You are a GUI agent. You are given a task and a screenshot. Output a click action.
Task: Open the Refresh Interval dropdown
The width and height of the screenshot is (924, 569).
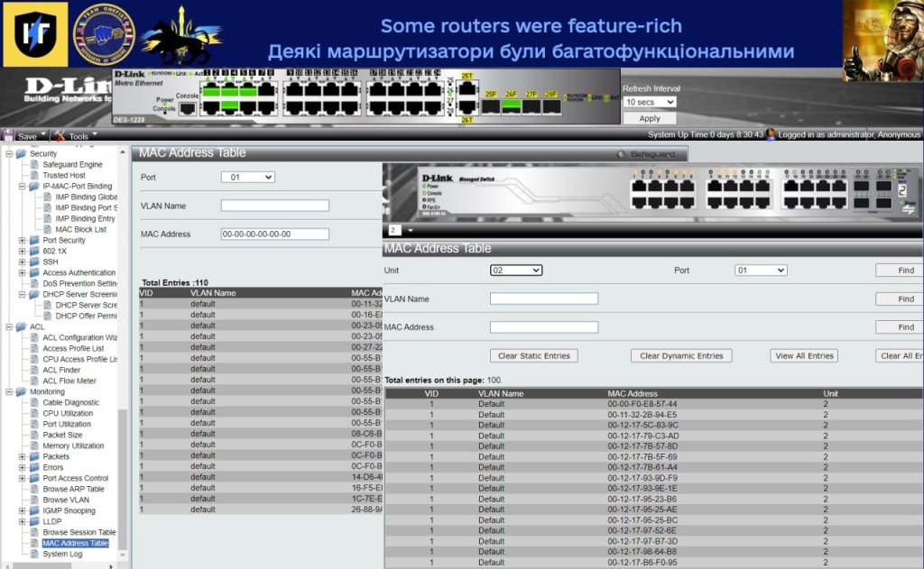click(650, 102)
